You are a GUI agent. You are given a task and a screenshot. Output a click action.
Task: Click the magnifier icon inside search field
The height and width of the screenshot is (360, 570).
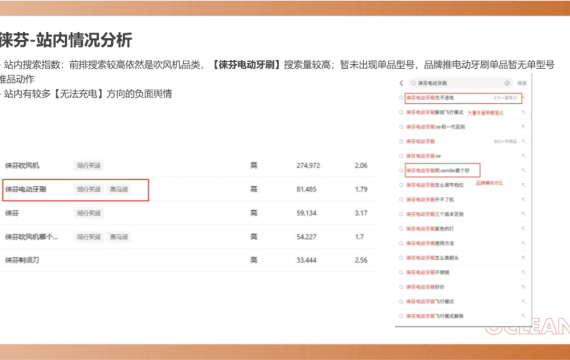[413, 83]
